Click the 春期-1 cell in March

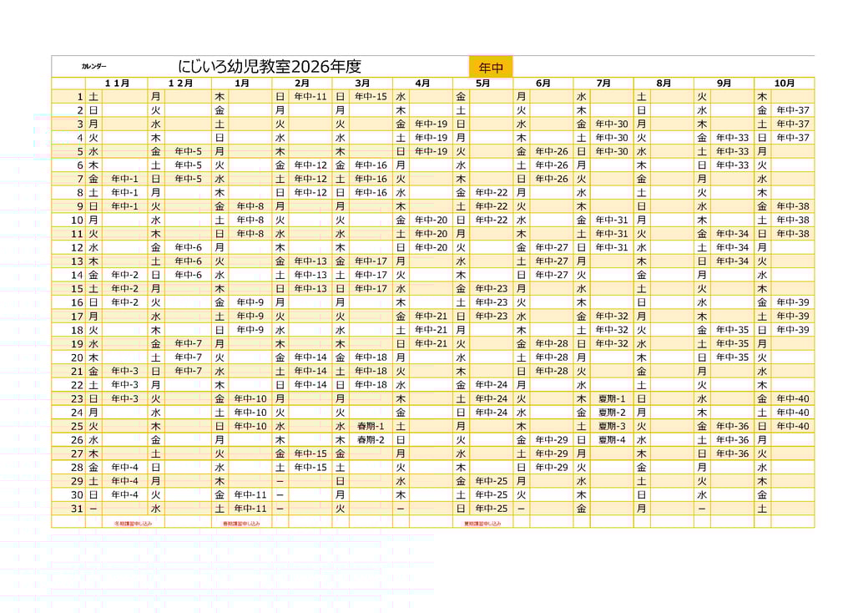point(371,427)
